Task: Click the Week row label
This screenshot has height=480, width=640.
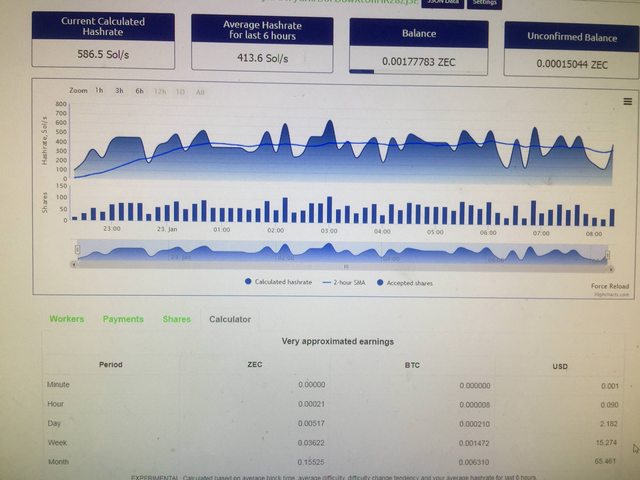Action: [x=57, y=442]
